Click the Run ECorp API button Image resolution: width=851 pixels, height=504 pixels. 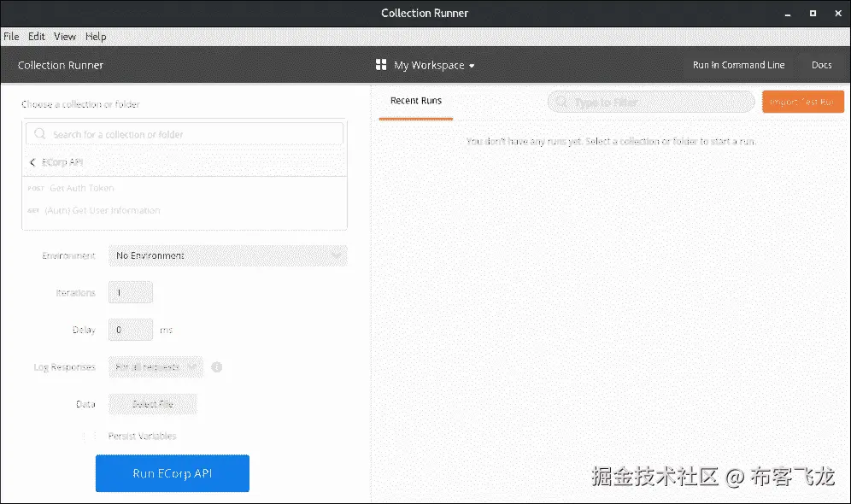point(173,473)
